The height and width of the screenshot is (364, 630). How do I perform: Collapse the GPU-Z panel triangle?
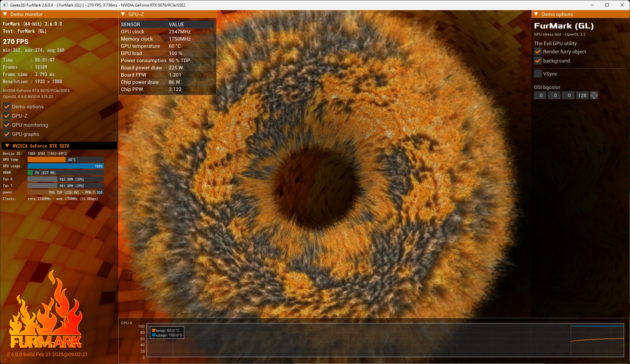(123, 14)
